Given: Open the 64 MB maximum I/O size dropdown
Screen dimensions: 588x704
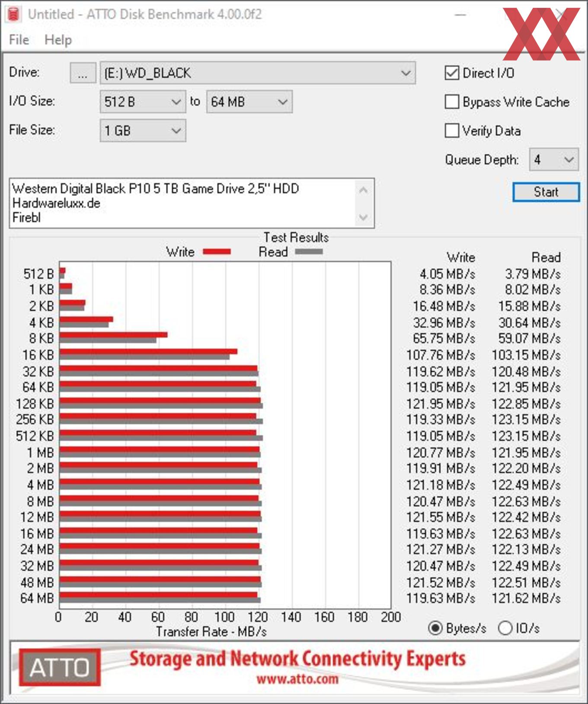Looking at the screenshot, I should point(249,102).
